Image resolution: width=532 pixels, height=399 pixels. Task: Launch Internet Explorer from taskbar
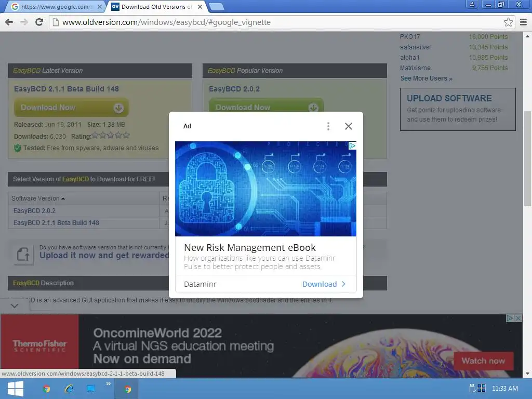[x=69, y=389]
